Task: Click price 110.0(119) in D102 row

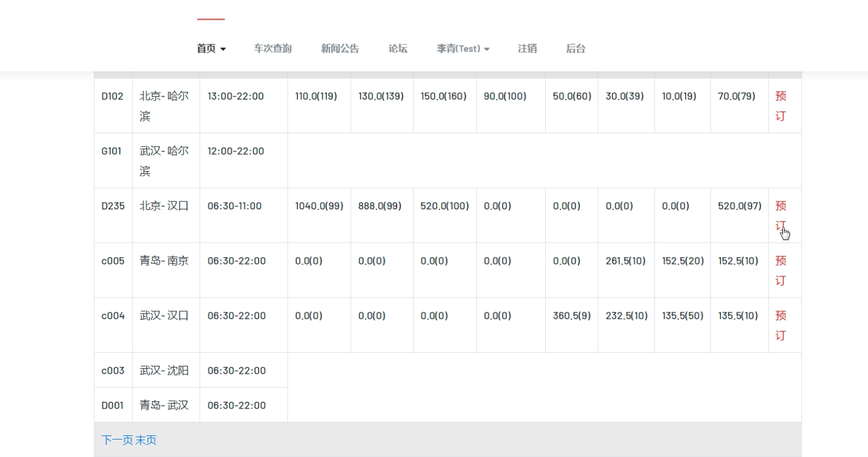Action: [x=316, y=96]
